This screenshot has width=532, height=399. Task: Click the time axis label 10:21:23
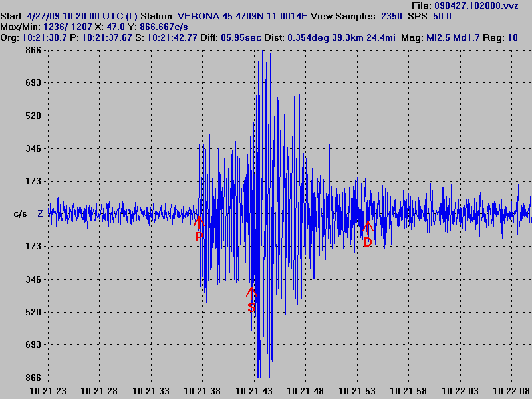pyautogui.click(x=48, y=391)
